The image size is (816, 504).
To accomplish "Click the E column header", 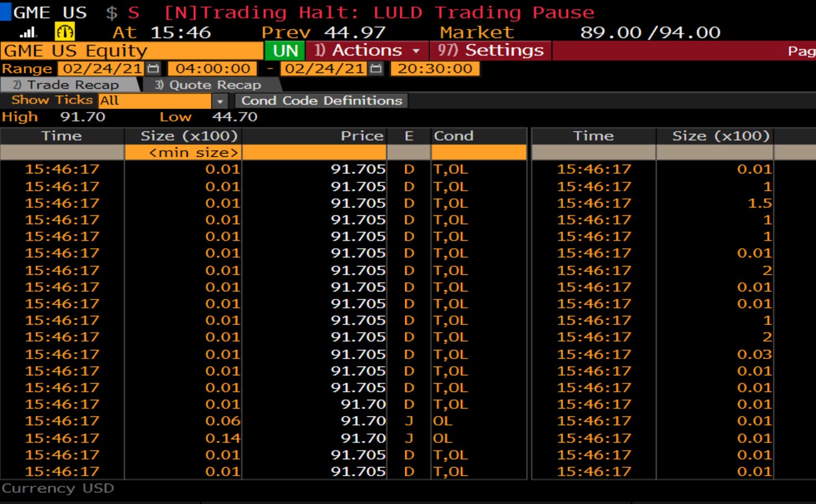I will pos(409,136).
